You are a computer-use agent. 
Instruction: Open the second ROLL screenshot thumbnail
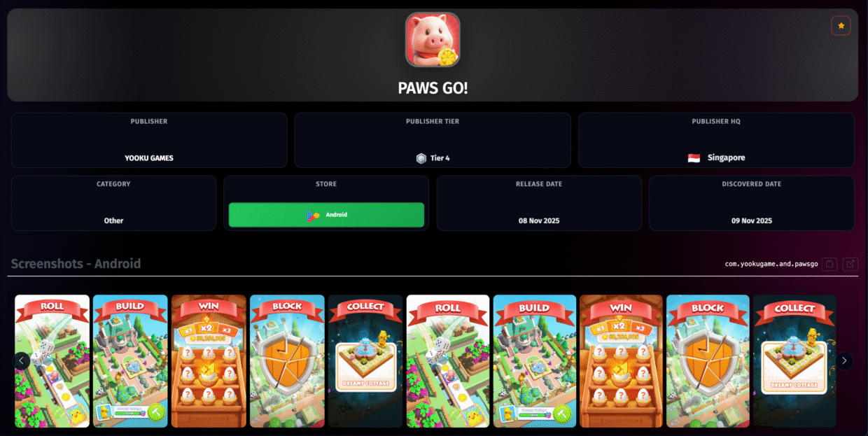click(448, 361)
